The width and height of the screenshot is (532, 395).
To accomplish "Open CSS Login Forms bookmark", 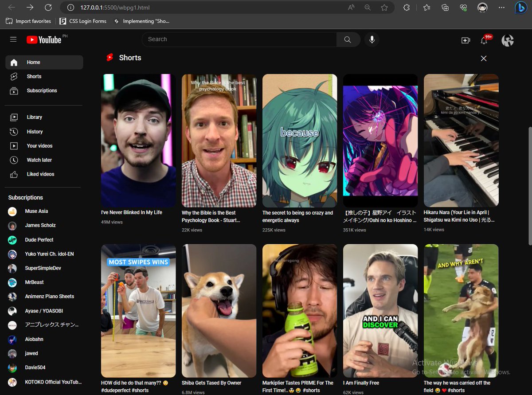I will (83, 21).
